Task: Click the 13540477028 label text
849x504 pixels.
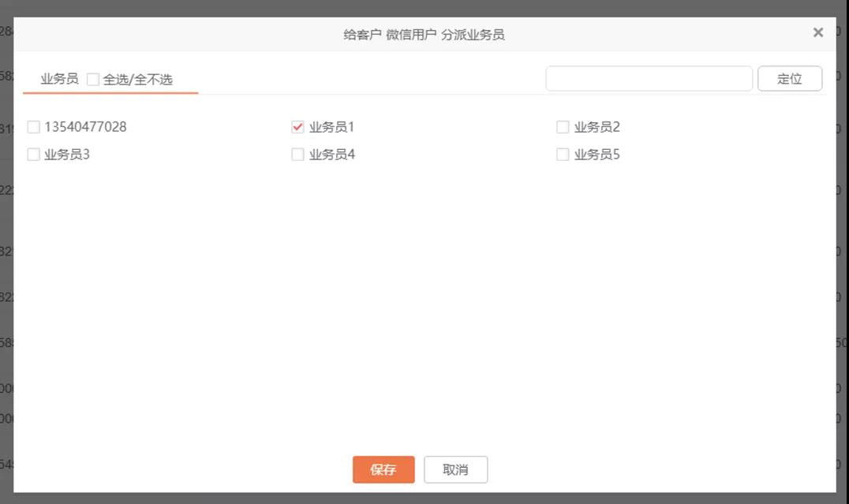Action: tap(85, 127)
